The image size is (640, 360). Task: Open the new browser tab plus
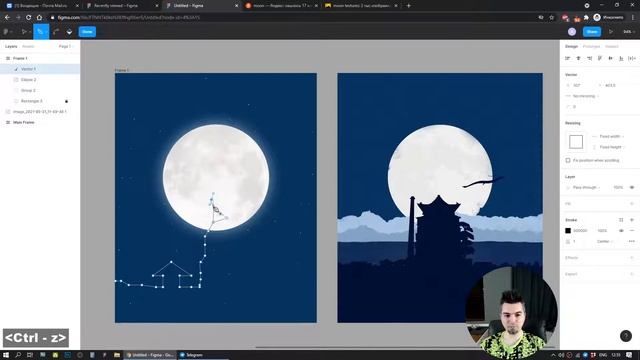pos(409,6)
